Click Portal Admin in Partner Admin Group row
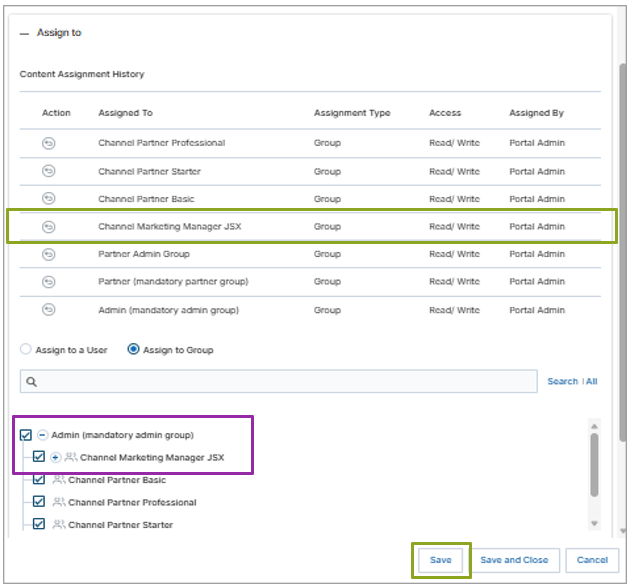 click(537, 254)
